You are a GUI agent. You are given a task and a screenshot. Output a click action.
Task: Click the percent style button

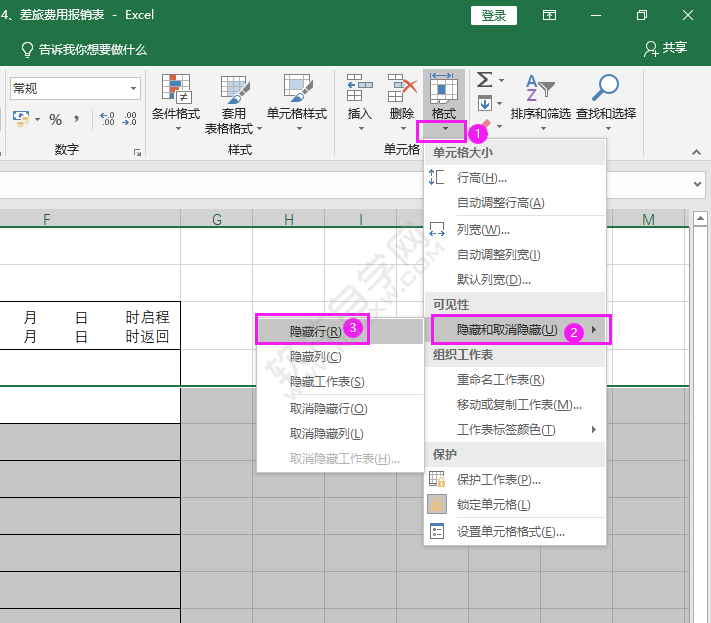[55, 119]
